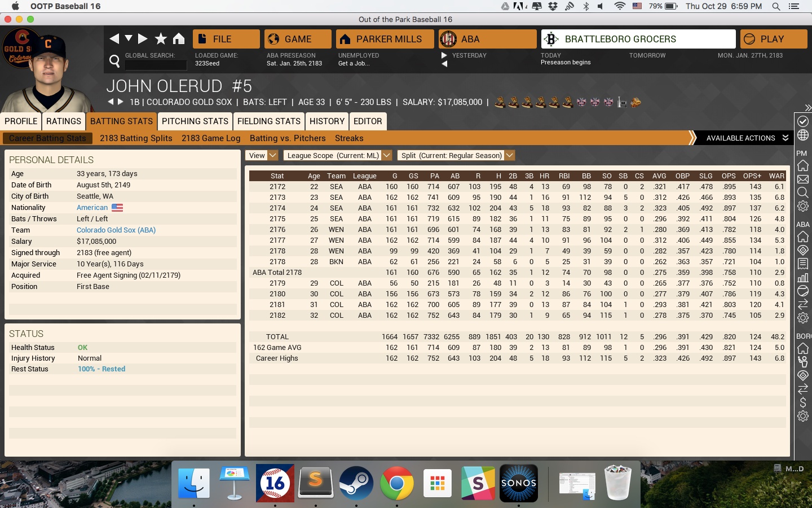
Task: Open the dollar sign finances icon
Action: pos(803,402)
